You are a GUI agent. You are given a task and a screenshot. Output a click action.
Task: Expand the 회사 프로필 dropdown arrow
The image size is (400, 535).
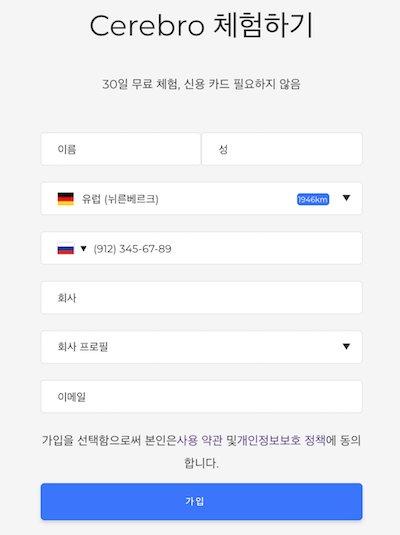coord(346,346)
